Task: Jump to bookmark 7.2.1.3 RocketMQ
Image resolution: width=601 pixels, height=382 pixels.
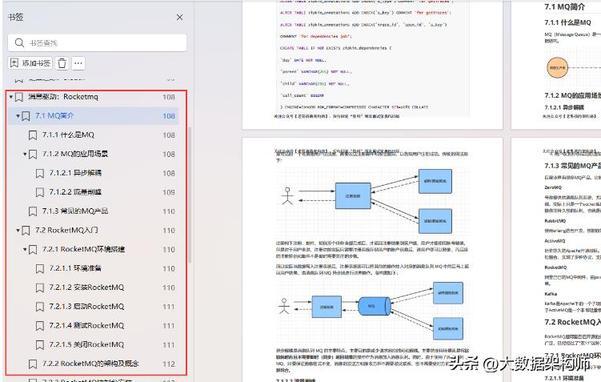Action: point(87,307)
